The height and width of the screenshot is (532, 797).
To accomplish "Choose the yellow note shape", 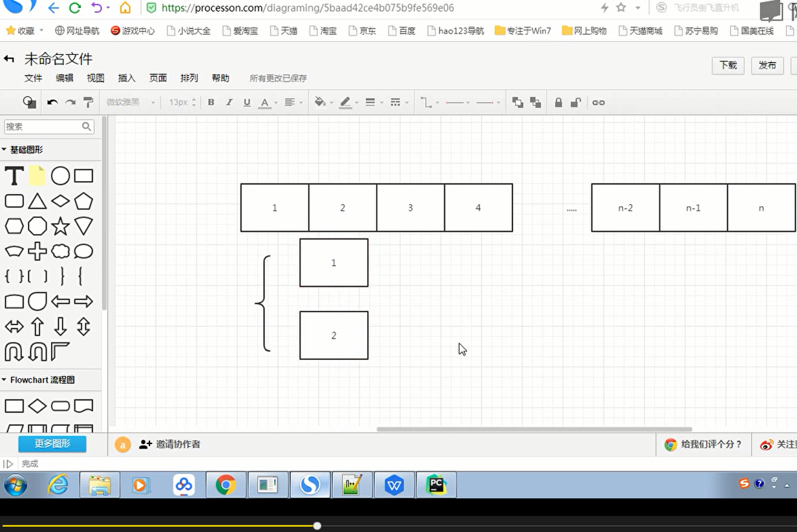I will tap(37, 176).
